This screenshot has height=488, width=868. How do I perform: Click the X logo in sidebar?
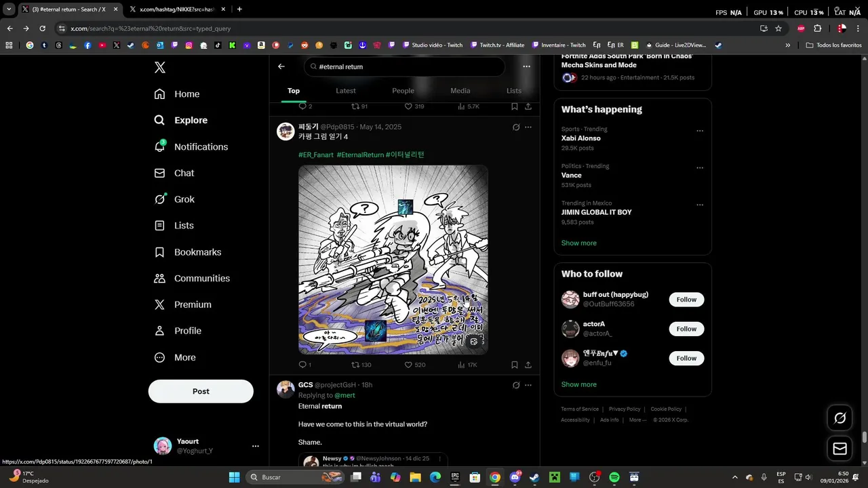[159, 67]
